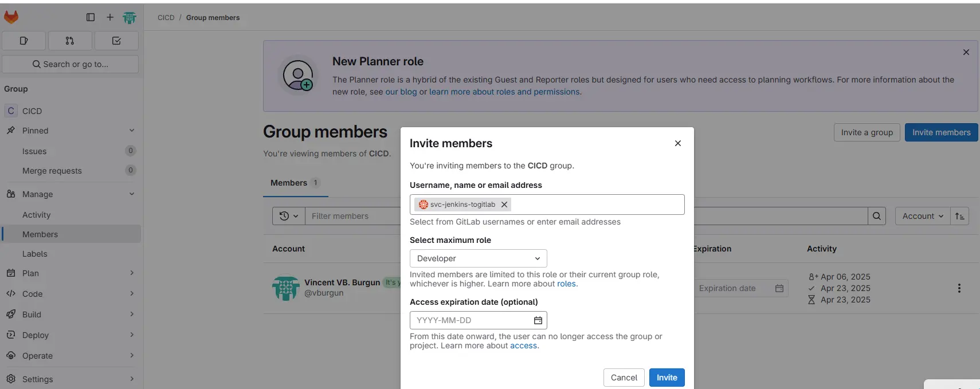Screen dimensions: 980x389
Task: Open Members under Manage
Action: 71,234
